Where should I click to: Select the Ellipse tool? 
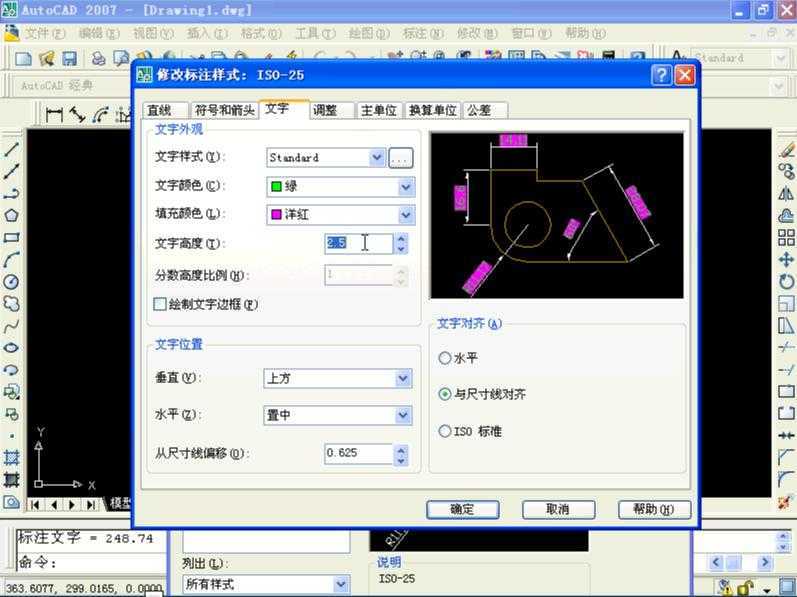tap(11, 348)
